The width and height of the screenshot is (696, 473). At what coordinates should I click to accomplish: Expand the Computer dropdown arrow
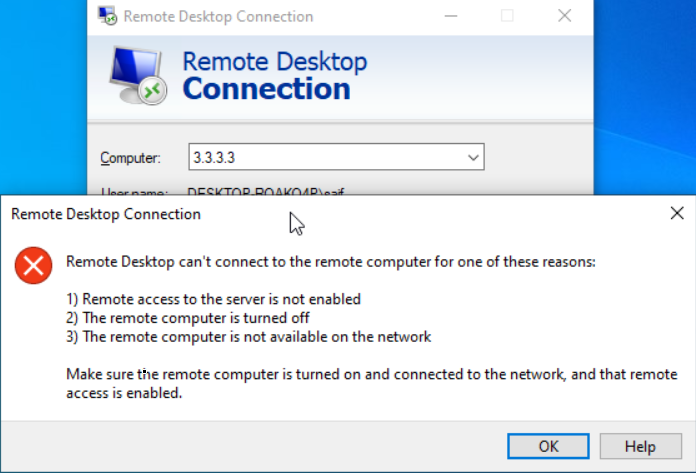click(473, 157)
